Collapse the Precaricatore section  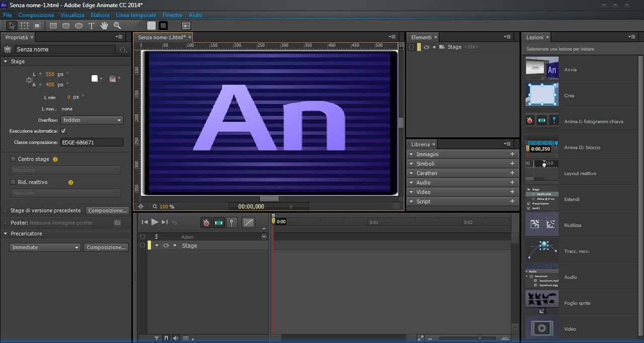click(x=6, y=234)
